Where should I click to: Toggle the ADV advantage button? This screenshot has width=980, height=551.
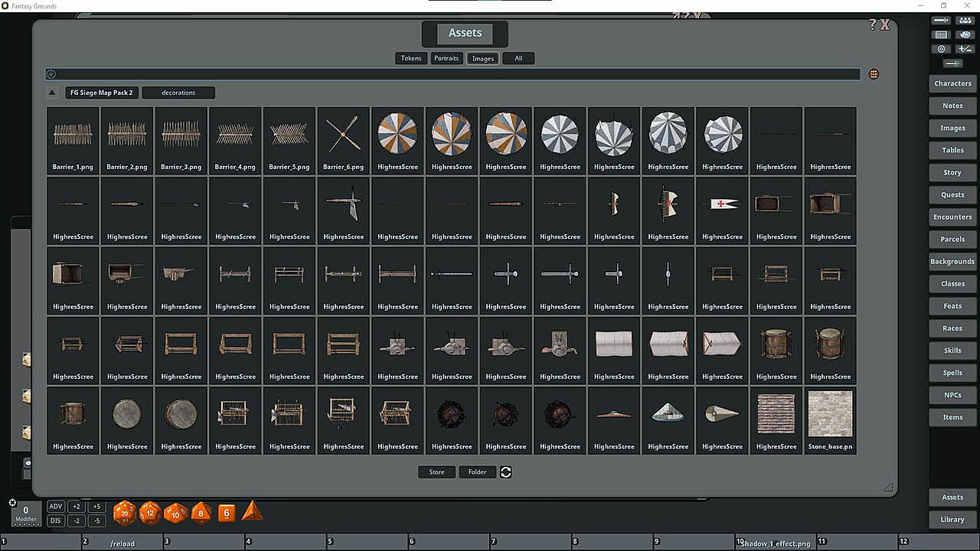click(x=56, y=507)
